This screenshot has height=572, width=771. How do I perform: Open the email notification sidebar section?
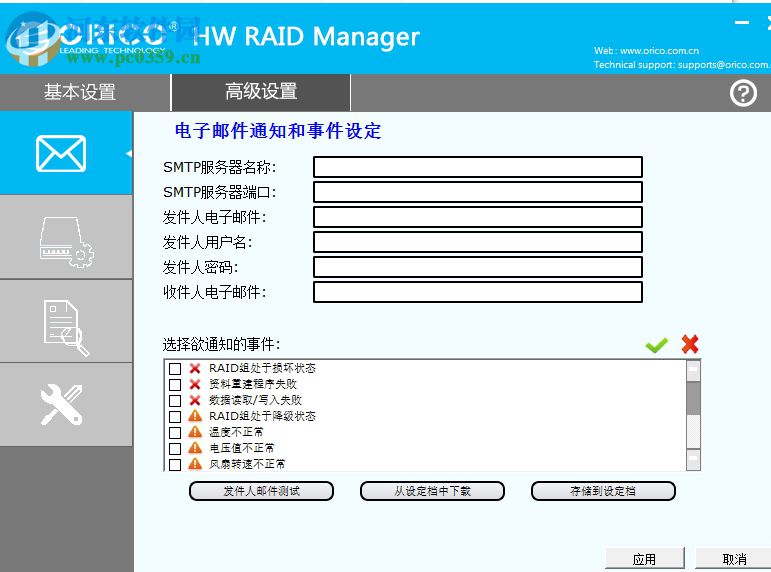(x=66, y=153)
